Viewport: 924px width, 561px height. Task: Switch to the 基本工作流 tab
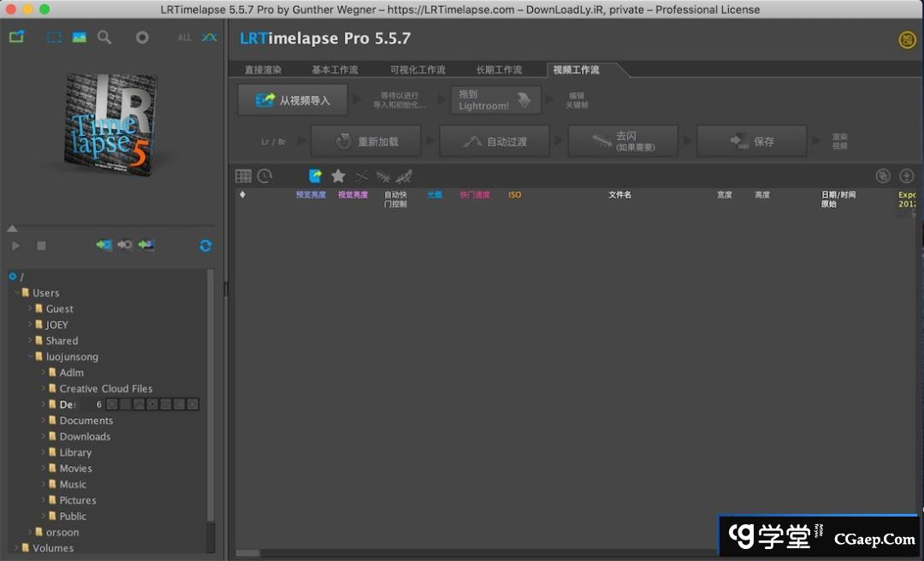335,70
